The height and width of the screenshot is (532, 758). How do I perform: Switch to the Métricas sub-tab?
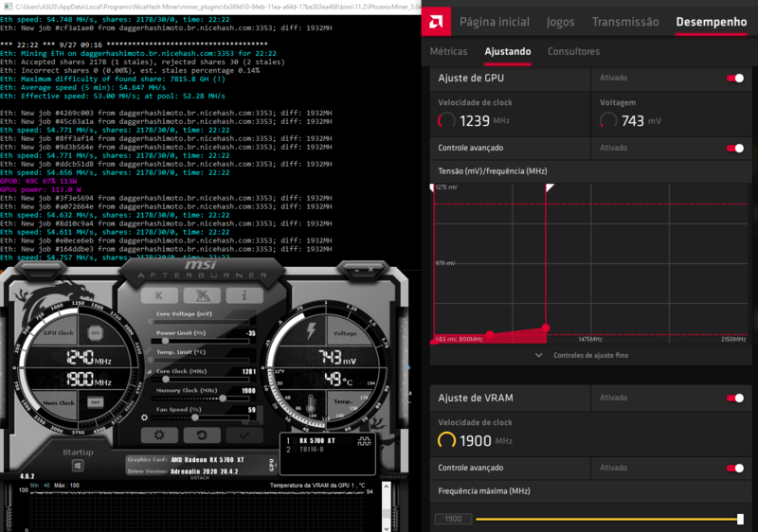tap(448, 51)
